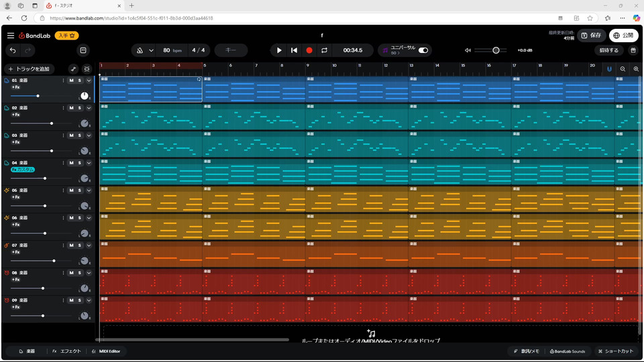Screen dimensions: 644x362
Task: Click the automation curve icon
Action: [x=73, y=69]
